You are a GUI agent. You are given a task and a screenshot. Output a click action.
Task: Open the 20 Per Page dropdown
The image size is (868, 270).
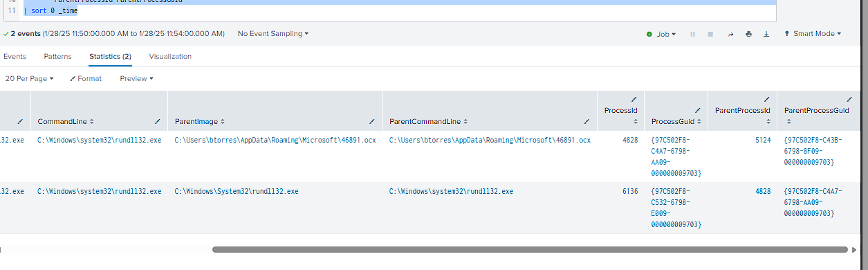[29, 79]
